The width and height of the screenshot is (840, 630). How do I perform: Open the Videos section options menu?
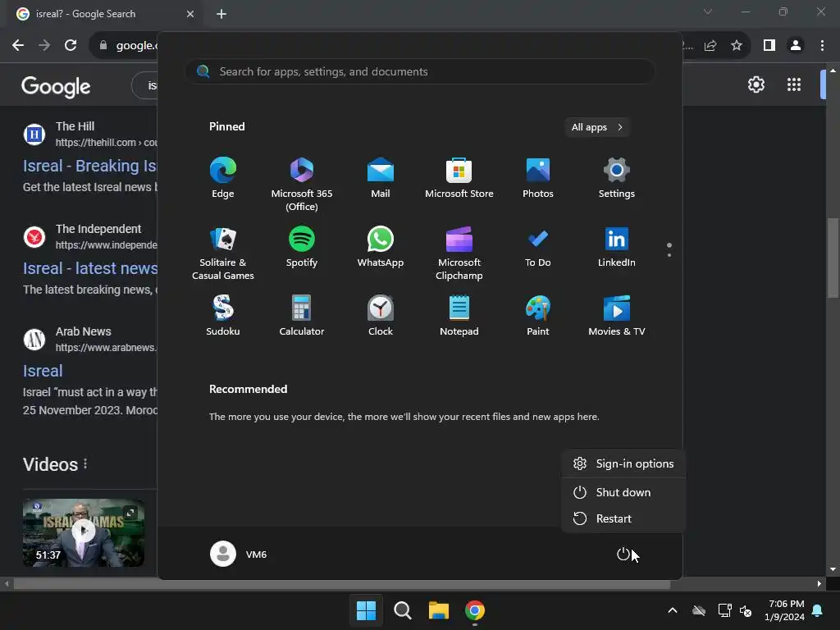coord(85,464)
